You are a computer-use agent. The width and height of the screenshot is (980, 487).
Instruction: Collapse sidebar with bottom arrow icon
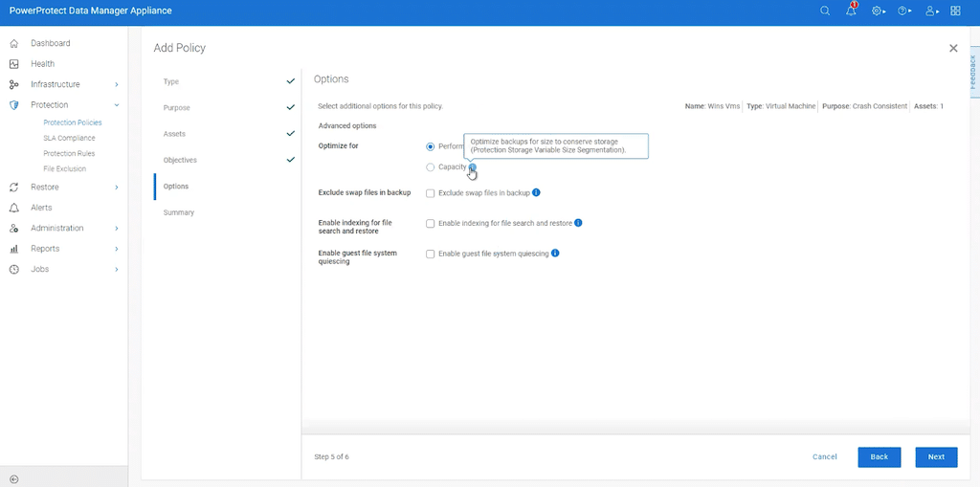pos(14,479)
